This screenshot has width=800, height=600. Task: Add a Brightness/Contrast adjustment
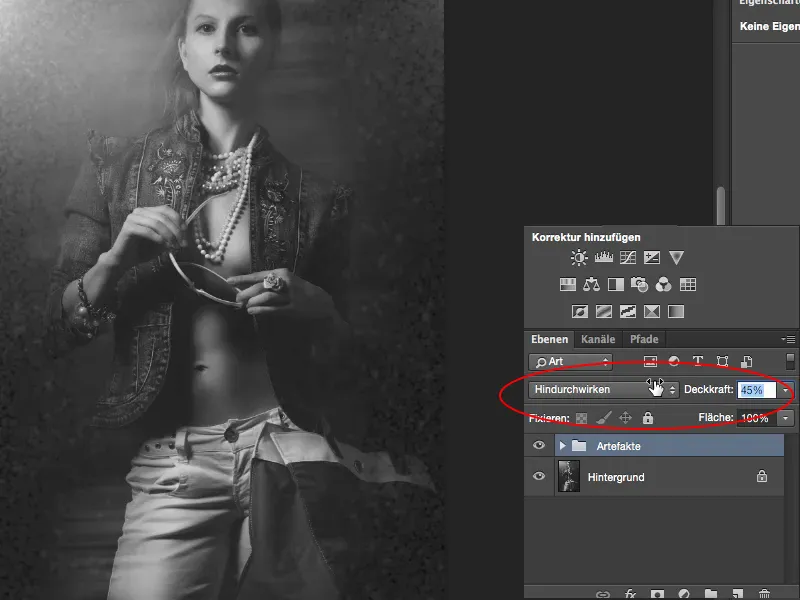pos(579,258)
